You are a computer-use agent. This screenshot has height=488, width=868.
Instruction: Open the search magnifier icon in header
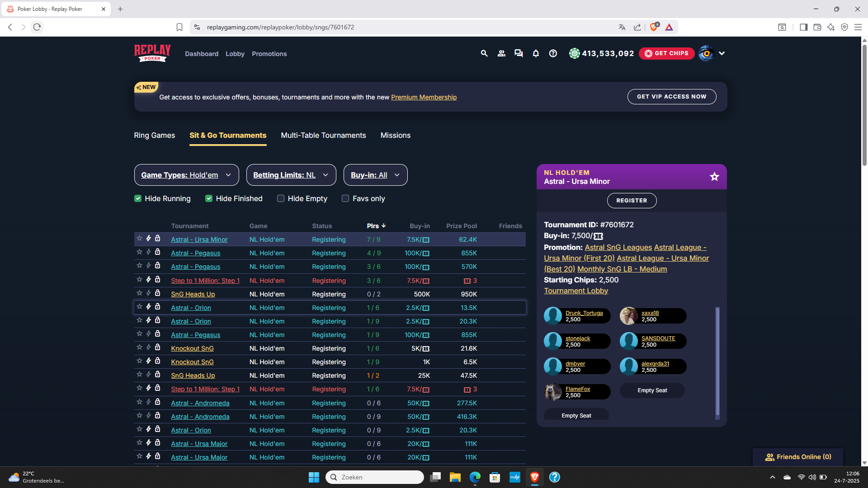[484, 53]
